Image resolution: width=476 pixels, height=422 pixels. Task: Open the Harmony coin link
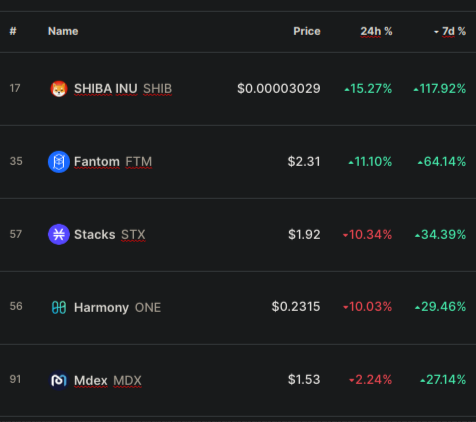101,307
